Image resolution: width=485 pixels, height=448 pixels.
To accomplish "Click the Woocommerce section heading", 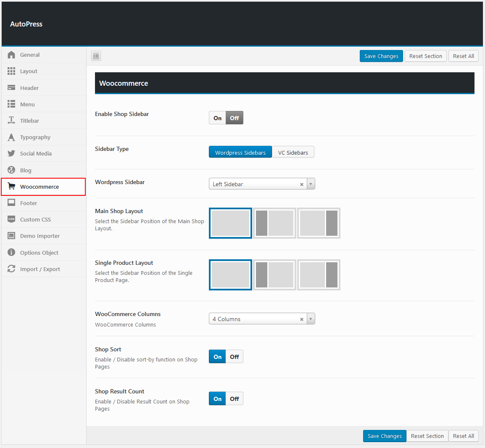I will [x=124, y=83].
